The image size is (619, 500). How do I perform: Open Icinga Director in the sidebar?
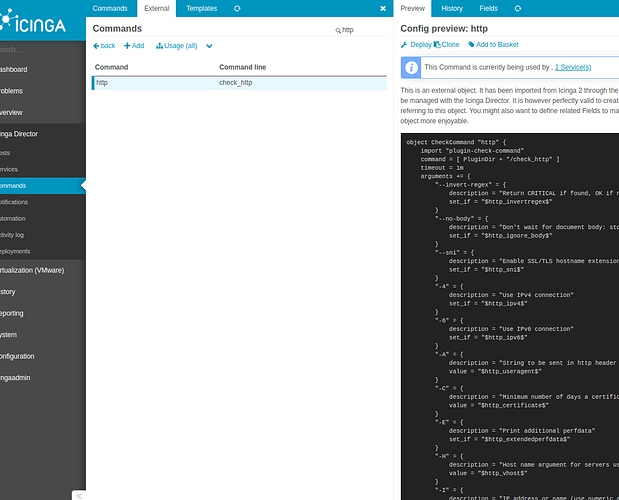click(43, 134)
